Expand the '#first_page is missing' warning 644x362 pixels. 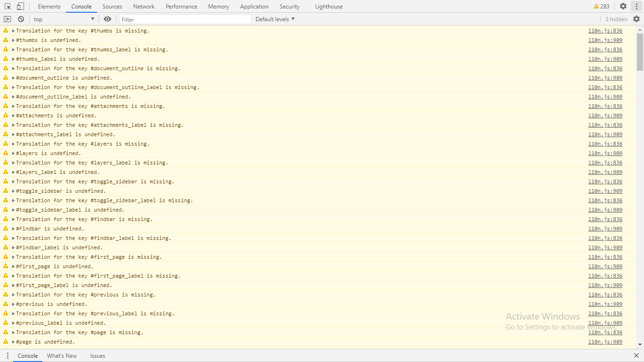point(14,257)
